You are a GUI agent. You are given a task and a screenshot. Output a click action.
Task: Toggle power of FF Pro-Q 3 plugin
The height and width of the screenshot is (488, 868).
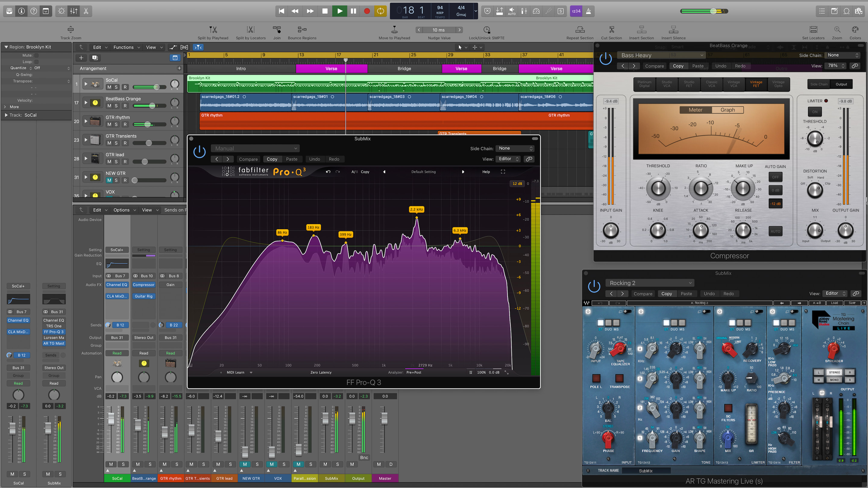200,152
